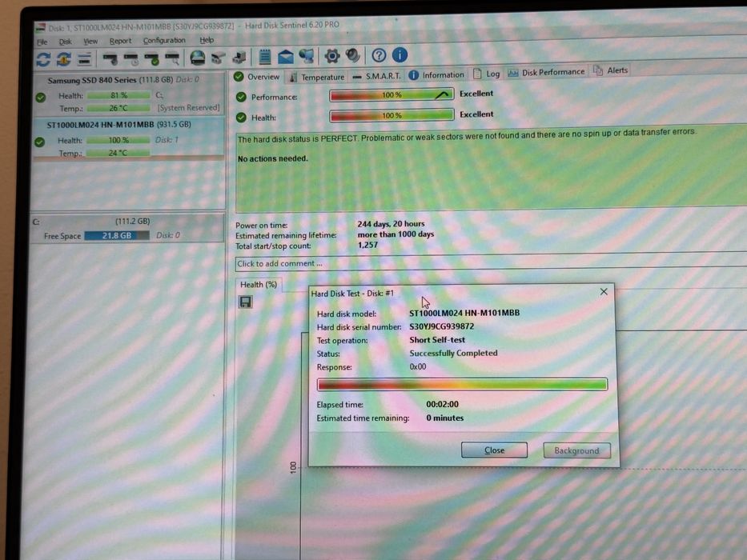The height and width of the screenshot is (560, 747).
Task: Open settings with the gear icon
Action: click(x=331, y=56)
